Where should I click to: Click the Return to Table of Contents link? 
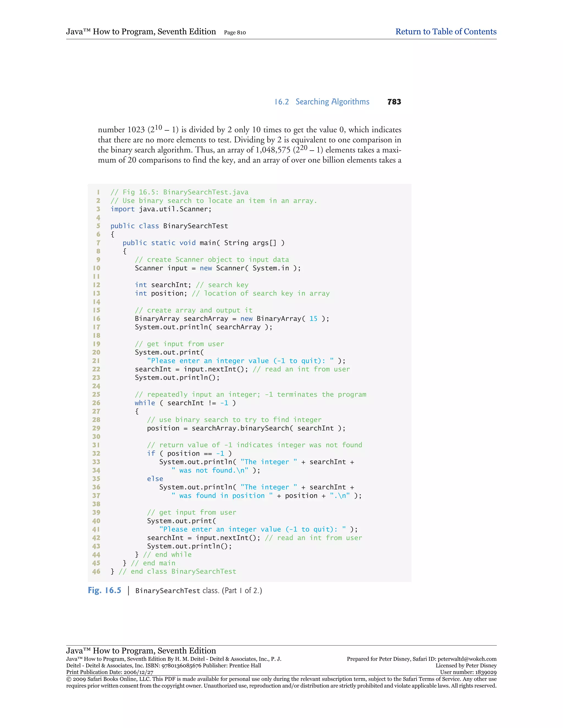coord(446,32)
